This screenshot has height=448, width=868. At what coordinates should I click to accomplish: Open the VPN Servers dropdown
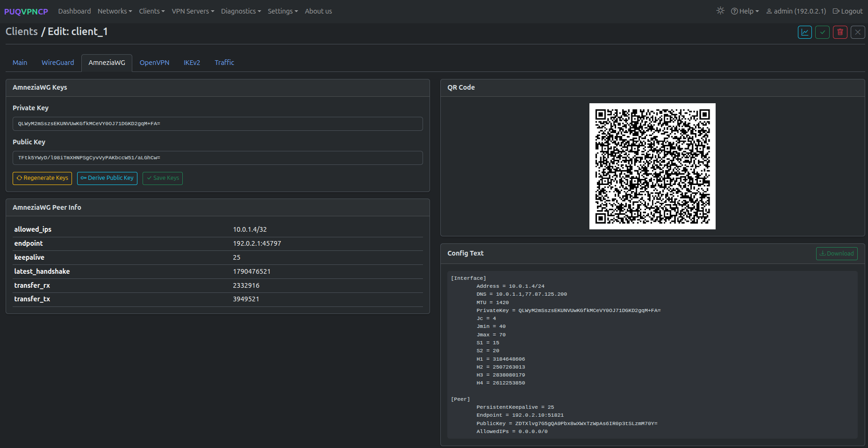[x=193, y=11]
